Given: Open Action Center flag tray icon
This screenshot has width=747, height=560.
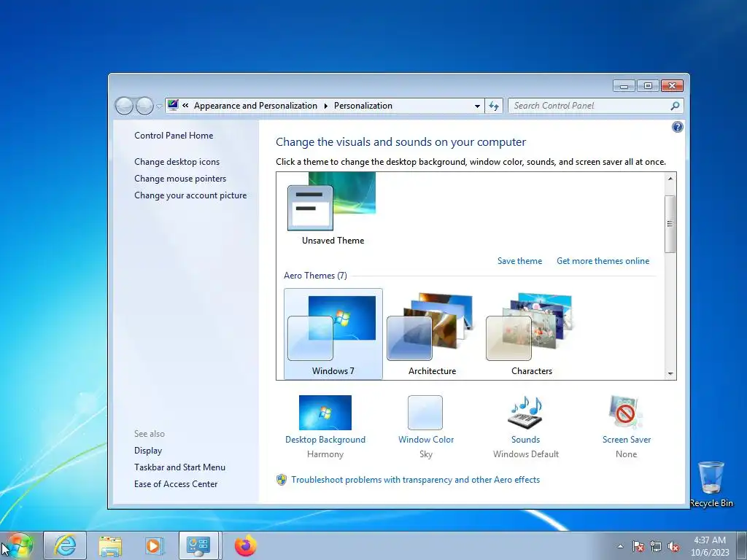Looking at the screenshot, I should pyautogui.click(x=638, y=546).
